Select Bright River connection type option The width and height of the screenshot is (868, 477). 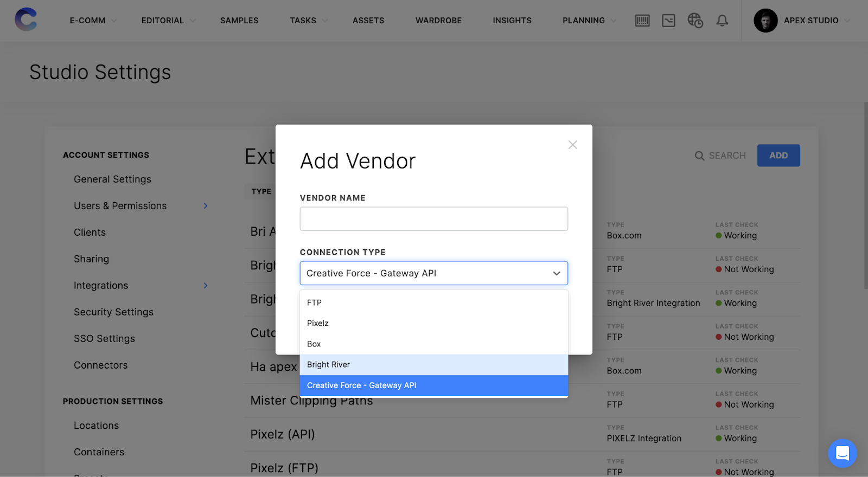click(434, 365)
